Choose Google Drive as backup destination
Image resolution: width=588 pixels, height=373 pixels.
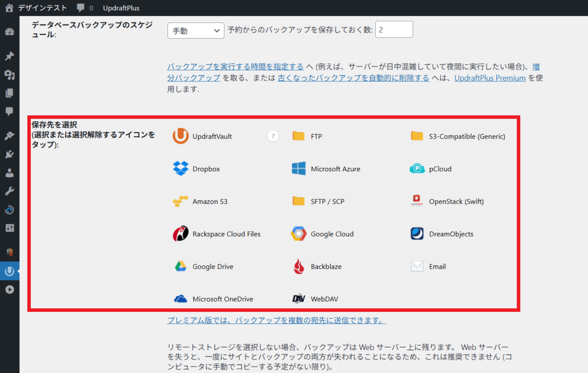(x=181, y=266)
